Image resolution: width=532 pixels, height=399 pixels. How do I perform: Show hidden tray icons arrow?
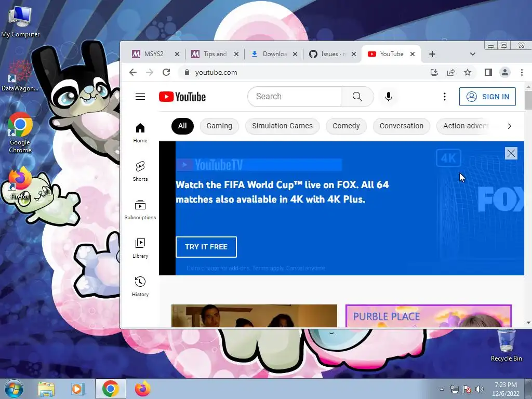tap(442, 389)
